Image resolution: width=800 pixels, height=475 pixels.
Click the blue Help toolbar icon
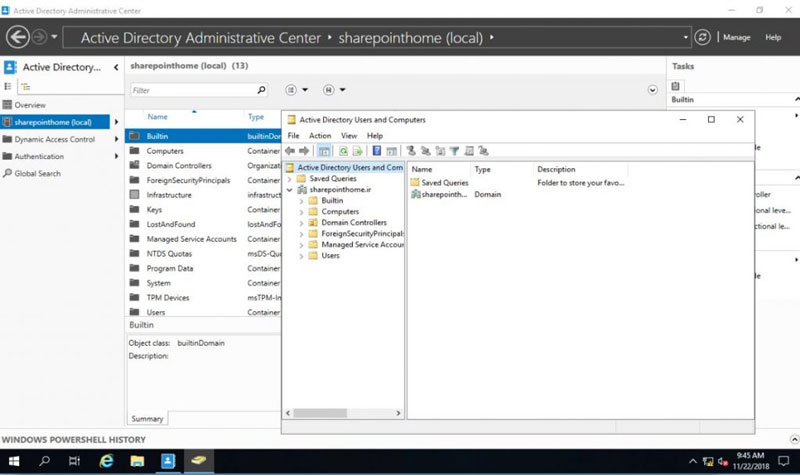coord(377,151)
